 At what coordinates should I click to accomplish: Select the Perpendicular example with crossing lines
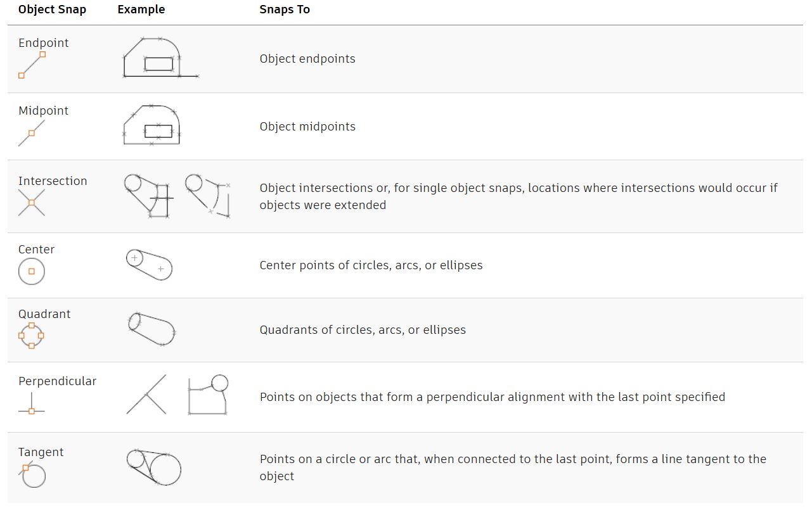pos(146,394)
